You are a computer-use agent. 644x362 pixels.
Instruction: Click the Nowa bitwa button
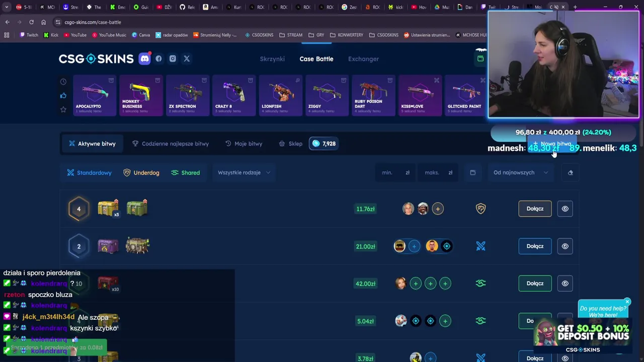click(552, 144)
